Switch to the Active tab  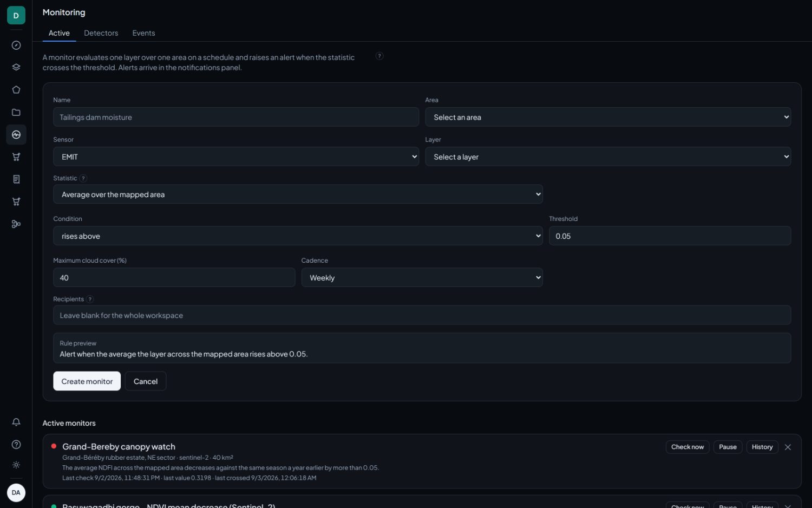(x=59, y=33)
